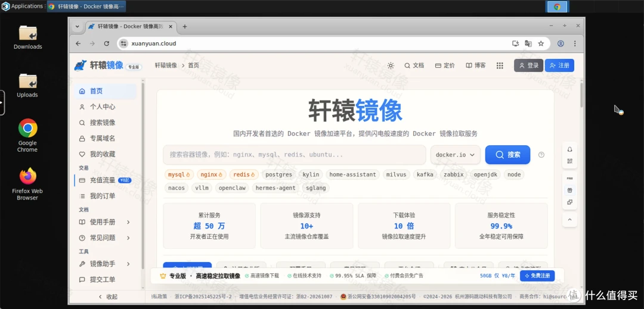Click the browser forward arrow
The image size is (644, 309).
(x=92, y=43)
